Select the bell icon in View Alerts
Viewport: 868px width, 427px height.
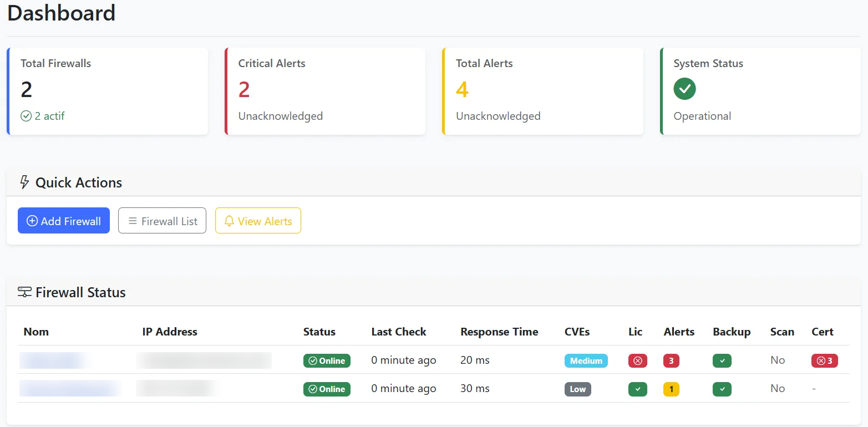click(x=229, y=221)
